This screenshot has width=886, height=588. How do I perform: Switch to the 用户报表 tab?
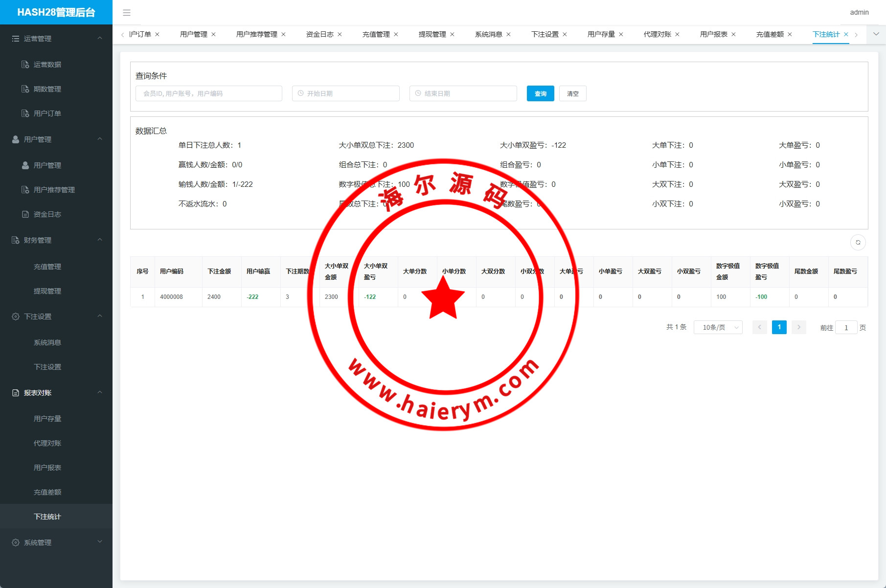point(713,34)
